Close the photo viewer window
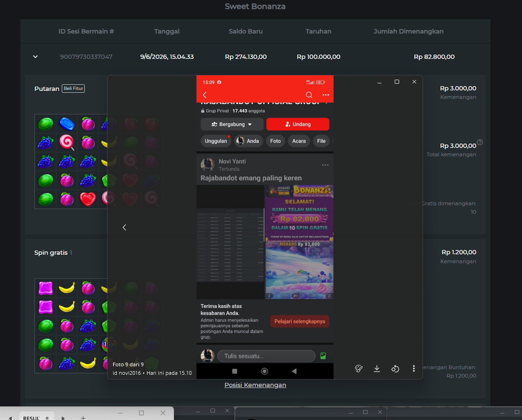 click(414, 82)
